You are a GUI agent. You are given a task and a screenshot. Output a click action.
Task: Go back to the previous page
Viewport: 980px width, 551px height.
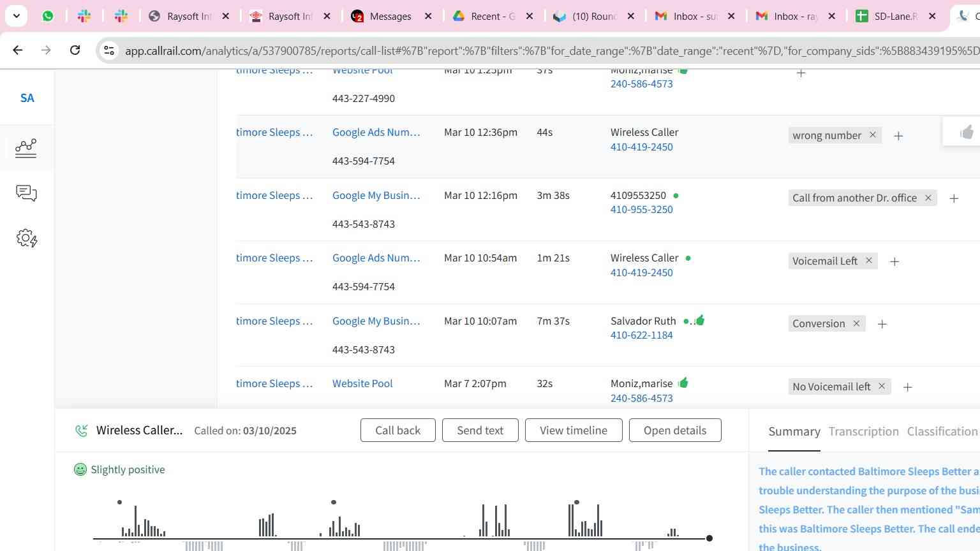(18, 50)
